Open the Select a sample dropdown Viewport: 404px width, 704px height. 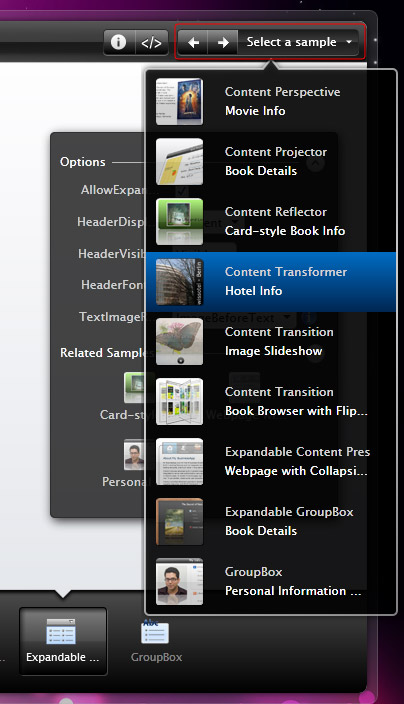click(x=298, y=42)
